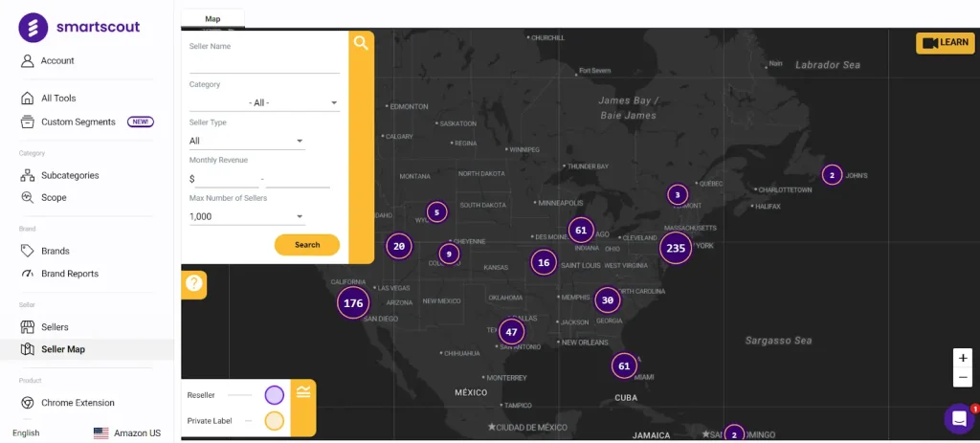Screen dimensions: 980x443
Task: Open the LEARN video button
Action: 945,42
